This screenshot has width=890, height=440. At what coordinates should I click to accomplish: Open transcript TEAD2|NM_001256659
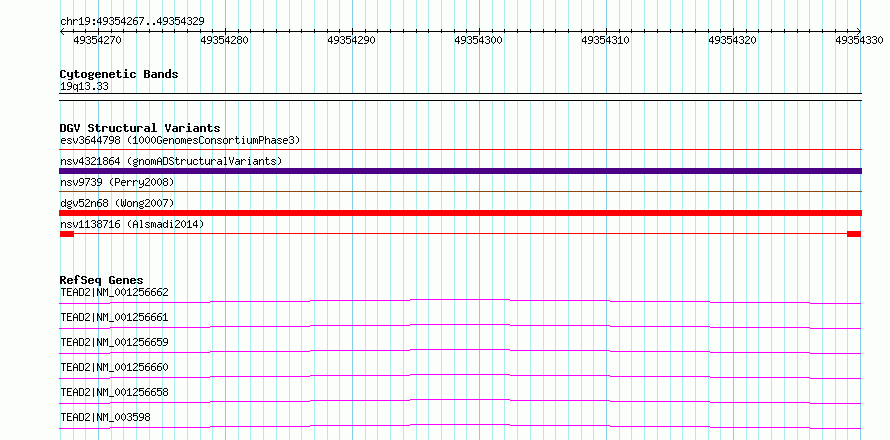(114, 342)
